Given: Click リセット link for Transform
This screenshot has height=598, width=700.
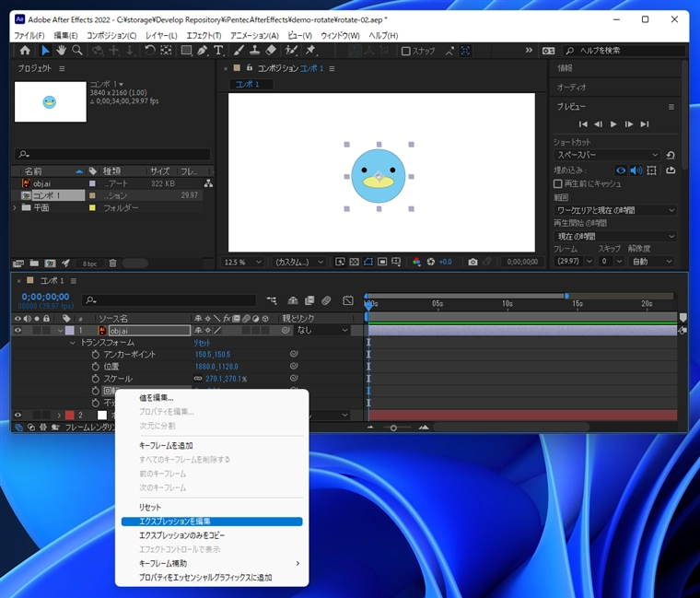Looking at the screenshot, I should pyautogui.click(x=202, y=343).
